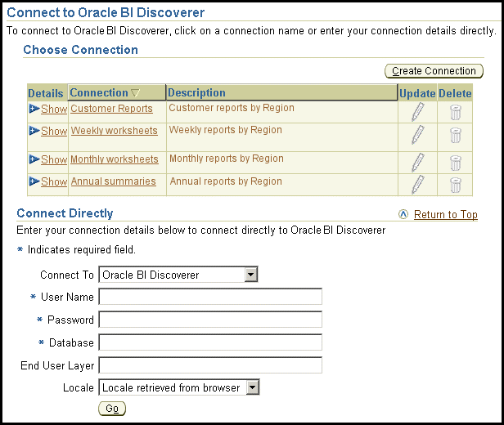The image size is (504, 425).
Task: Click 'Customer reports by Region' description
Action: (x=232, y=108)
